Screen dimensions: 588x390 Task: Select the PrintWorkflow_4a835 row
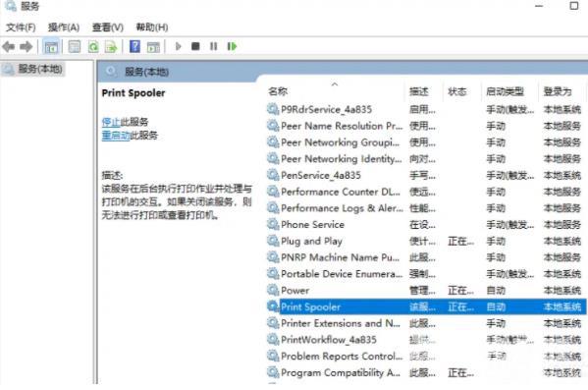[x=426, y=340]
